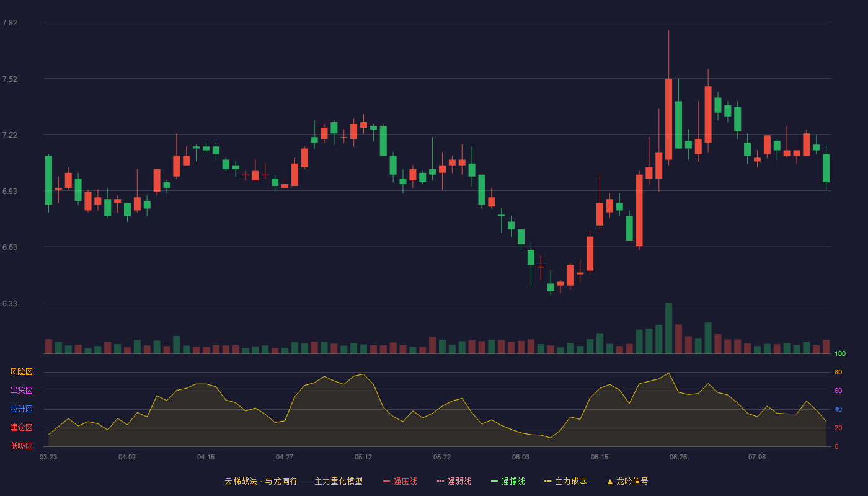
Task: Click the 06-26 date label
Action: pyautogui.click(x=678, y=457)
